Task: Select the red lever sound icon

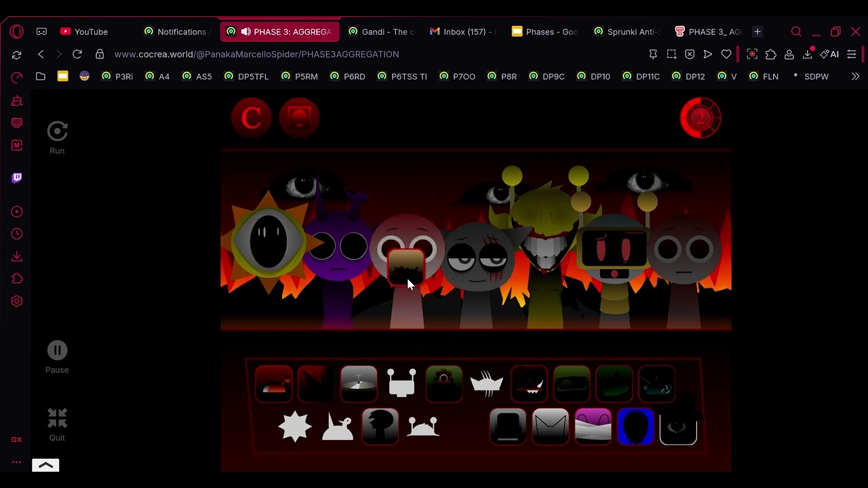Action: tap(274, 384)
